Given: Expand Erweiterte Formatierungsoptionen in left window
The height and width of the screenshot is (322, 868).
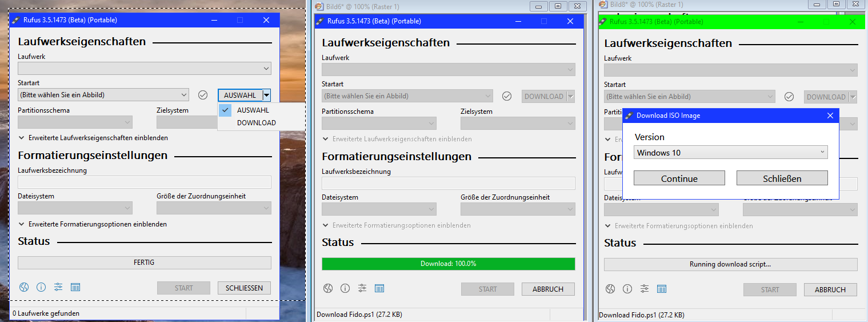Looking at the screenshot, I should point(93,224).
